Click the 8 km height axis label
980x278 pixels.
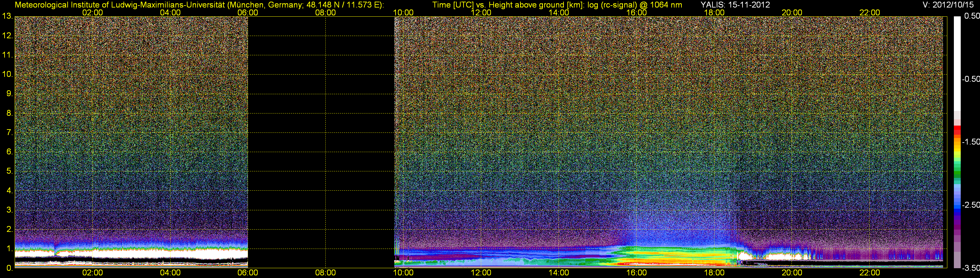click(x=9, y=113)
